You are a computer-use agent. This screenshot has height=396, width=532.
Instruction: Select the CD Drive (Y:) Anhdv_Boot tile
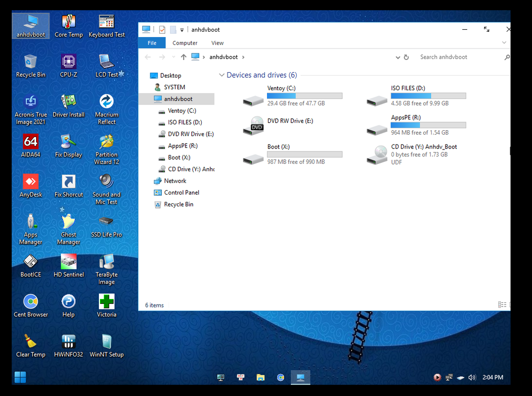click(x=412, y=154)
